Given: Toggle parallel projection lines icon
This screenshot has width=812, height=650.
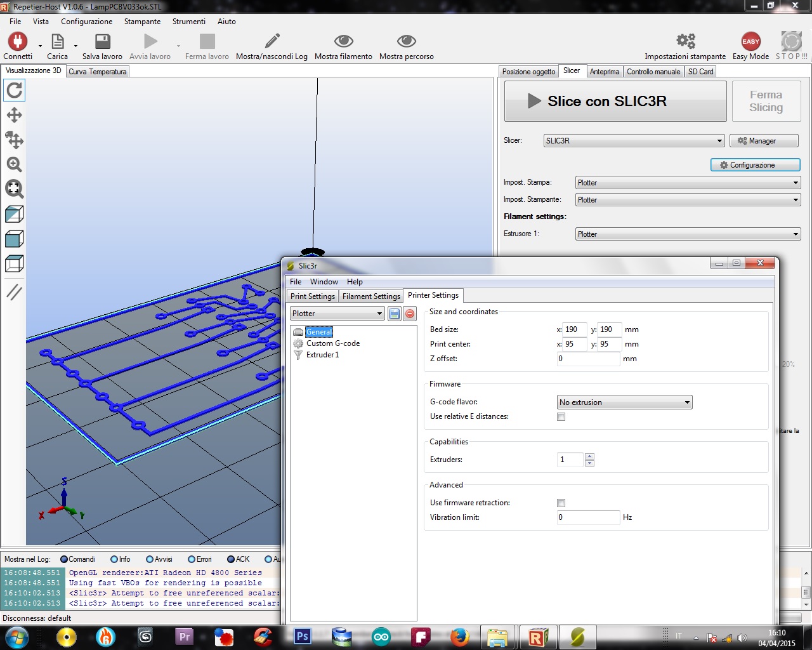Looking at the screenshot, I should point(14,292).
